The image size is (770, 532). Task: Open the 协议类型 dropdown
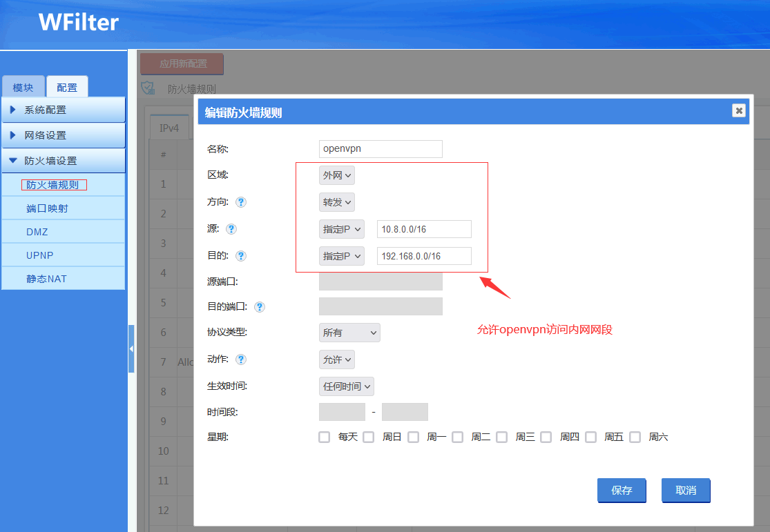click(349, 333)
